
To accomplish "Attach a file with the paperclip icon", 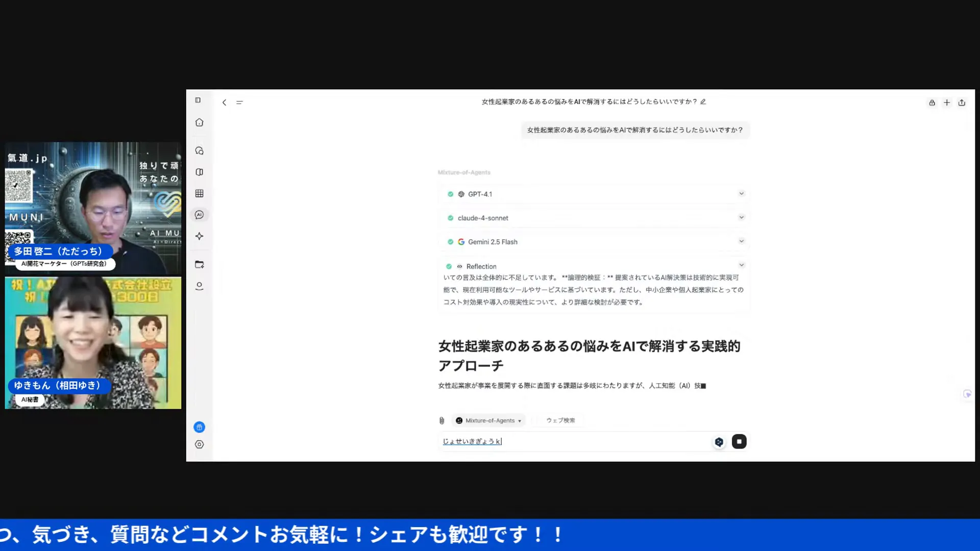I will [x=442, y=420].
